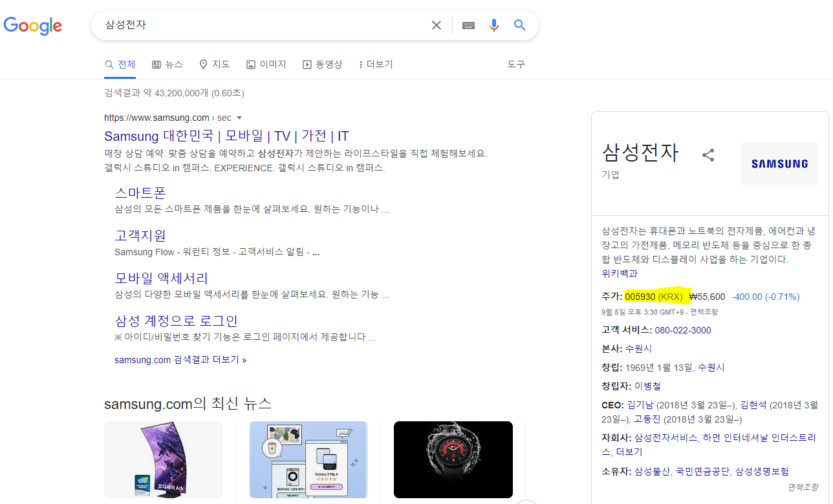Open CEO 김현석 link
This screenshot has height=504, width=833.
[x=753, y=405]
